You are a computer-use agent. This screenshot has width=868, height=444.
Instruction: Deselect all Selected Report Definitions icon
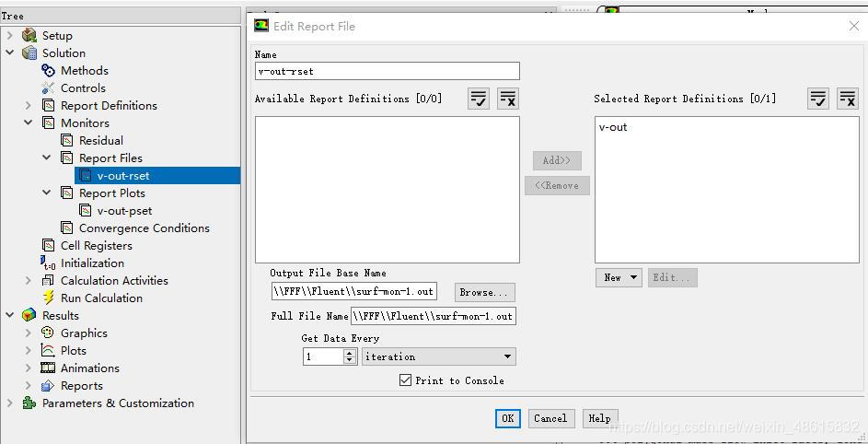pyautogui.click(x=848, y=99)
